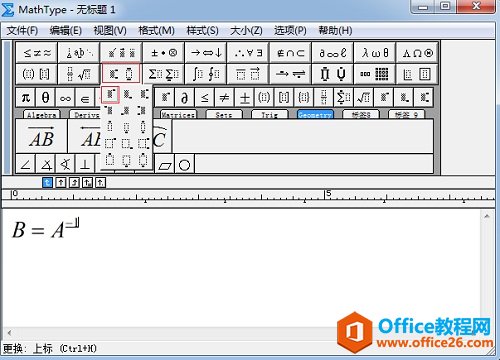
Task: Open the miscellaneous symbols palette (∂∞ℓ)
Action: tap(333, 53)
